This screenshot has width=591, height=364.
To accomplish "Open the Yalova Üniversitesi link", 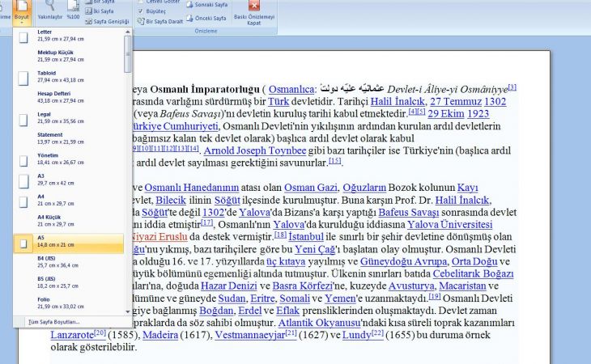I will coord(449,224).
